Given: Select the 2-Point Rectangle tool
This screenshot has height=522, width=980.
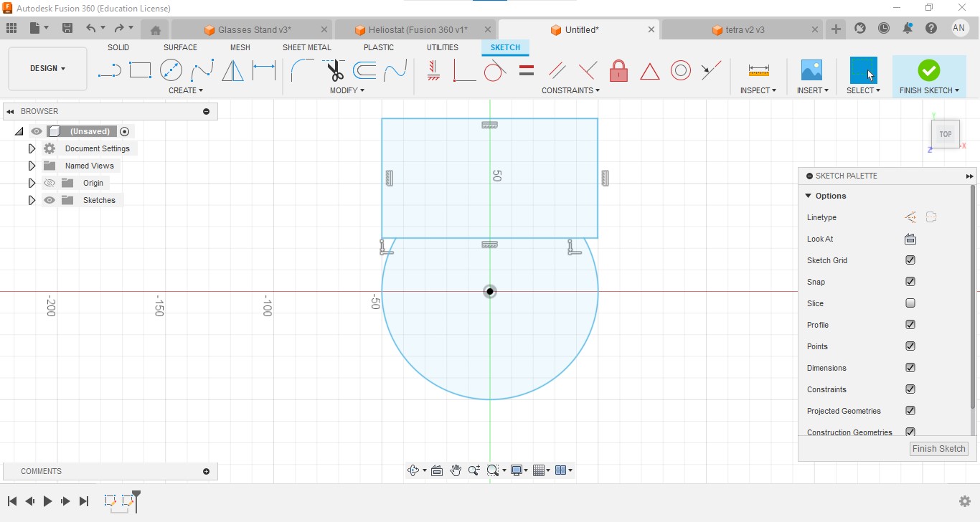Looking at the screenshot, I should (x=140, y=70).
